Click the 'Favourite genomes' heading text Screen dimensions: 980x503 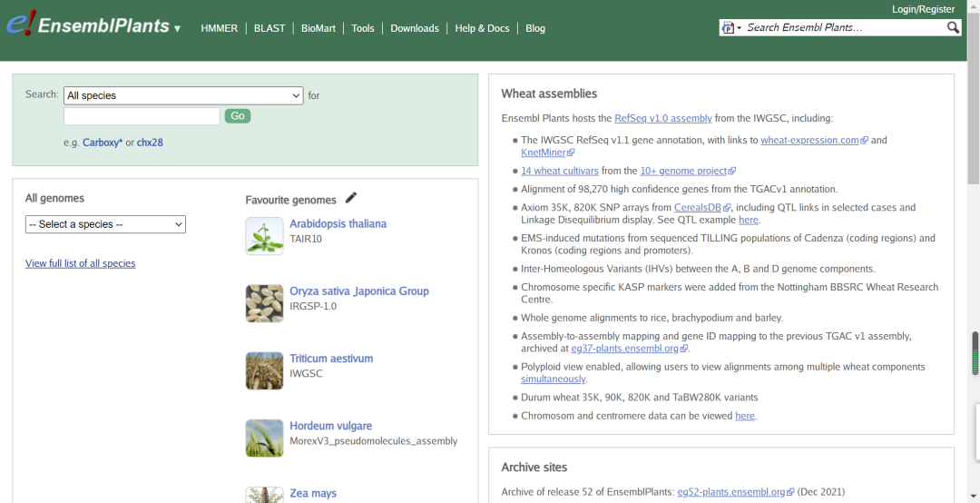tap(290, 200)
